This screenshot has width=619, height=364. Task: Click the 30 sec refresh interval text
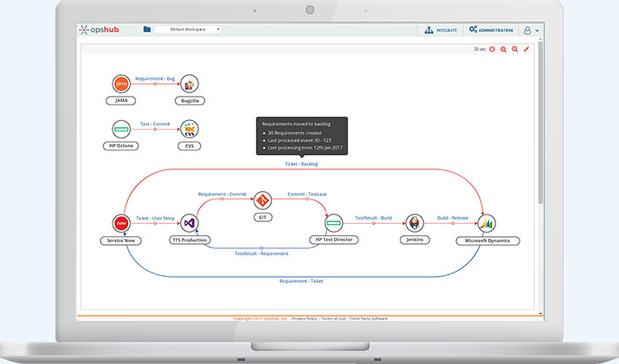479,50
